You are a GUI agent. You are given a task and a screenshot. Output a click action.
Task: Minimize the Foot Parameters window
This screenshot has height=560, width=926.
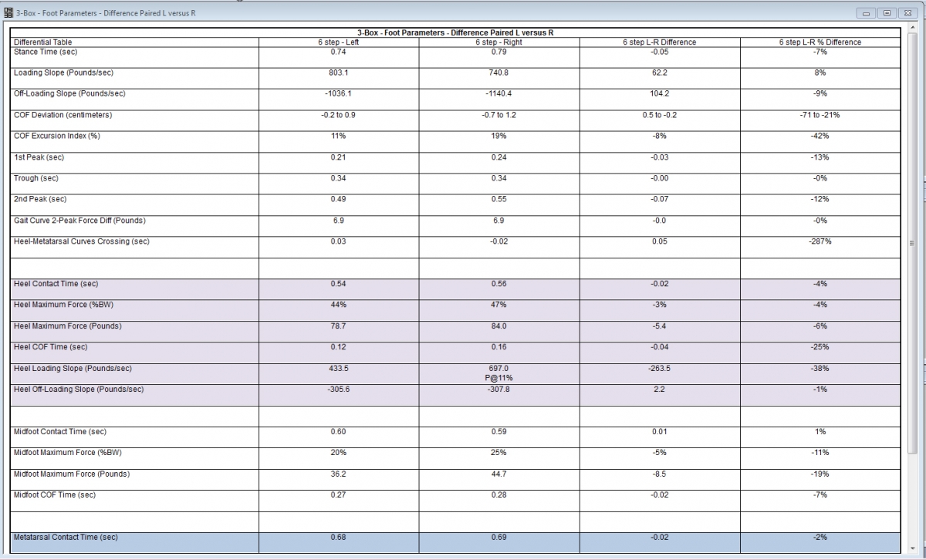point(867,13)
